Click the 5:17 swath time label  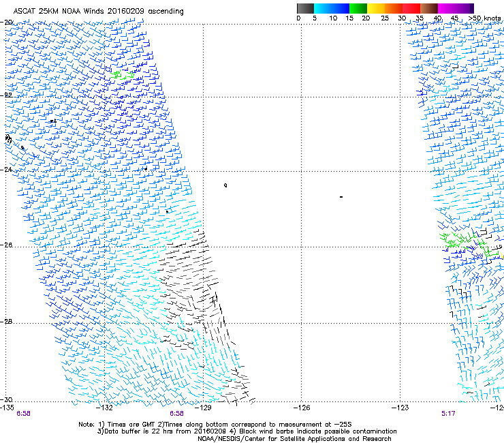coord(448,414)
